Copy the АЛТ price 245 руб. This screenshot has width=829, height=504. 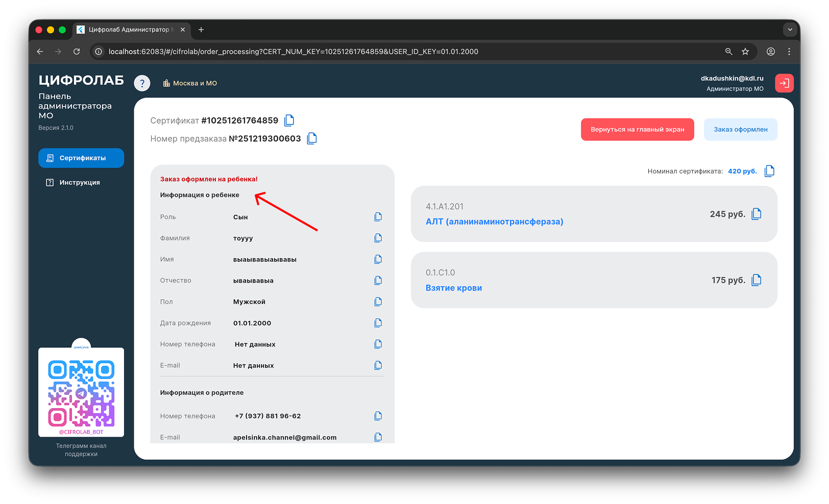757,214
